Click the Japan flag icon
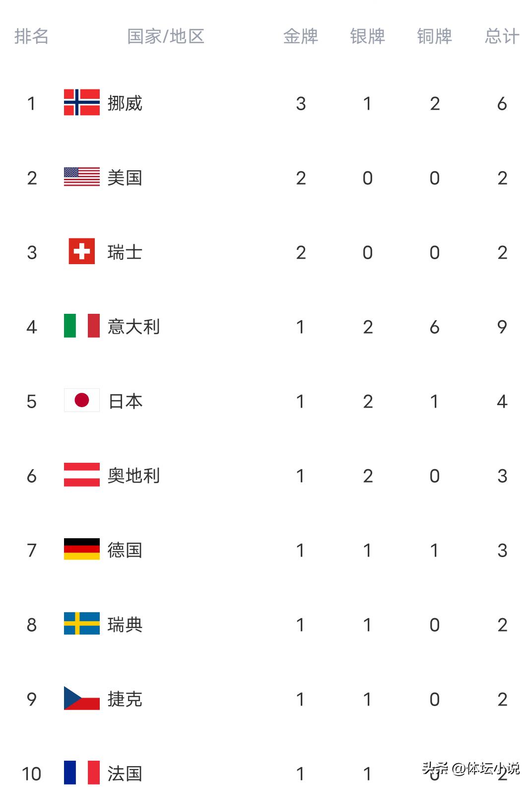The image size is (532, 787). (x=82, y=400)
